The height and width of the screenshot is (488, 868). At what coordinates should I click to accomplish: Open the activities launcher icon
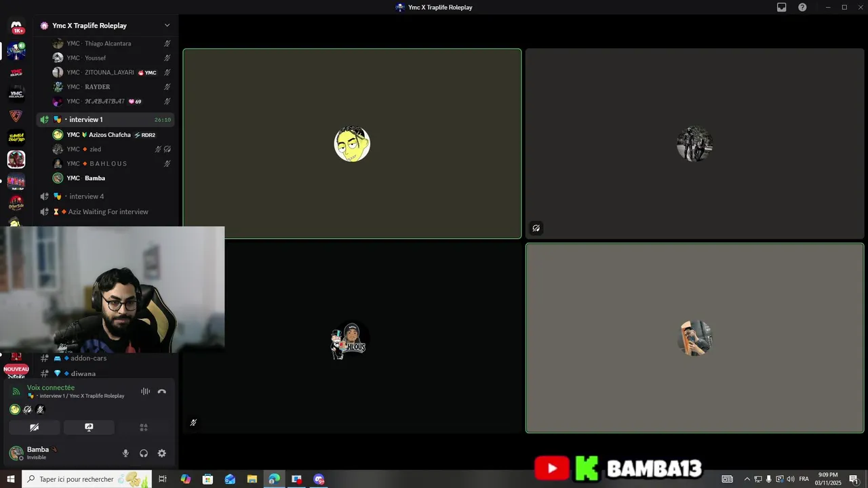tap(144, 428)
